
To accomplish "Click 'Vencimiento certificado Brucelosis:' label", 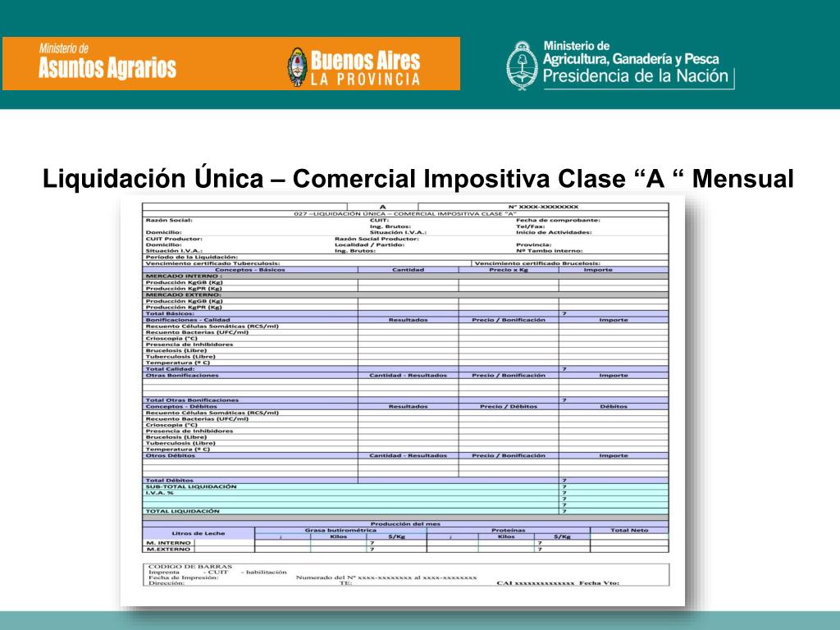I will click(537, 263).
